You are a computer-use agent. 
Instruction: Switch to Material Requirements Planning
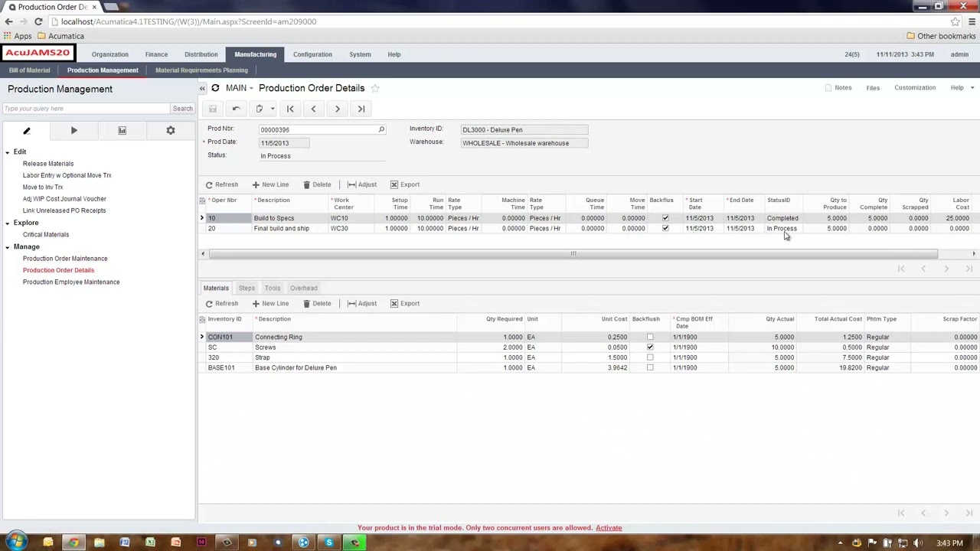[201, 70]
